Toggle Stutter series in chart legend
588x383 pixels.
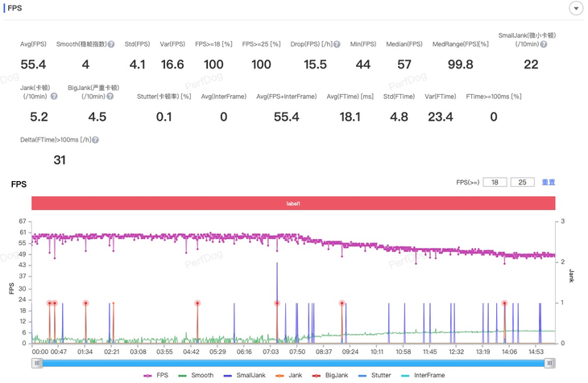(375, 376)
